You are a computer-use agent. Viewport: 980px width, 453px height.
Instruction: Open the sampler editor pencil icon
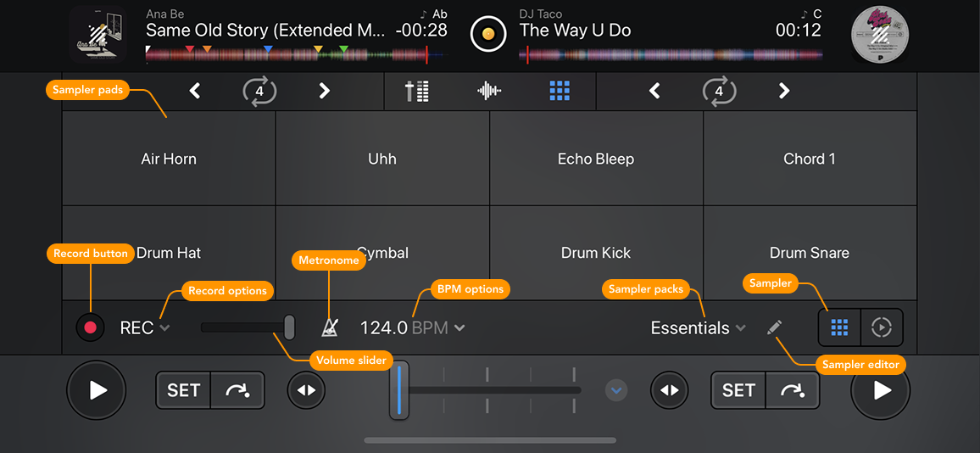(774, 327)
